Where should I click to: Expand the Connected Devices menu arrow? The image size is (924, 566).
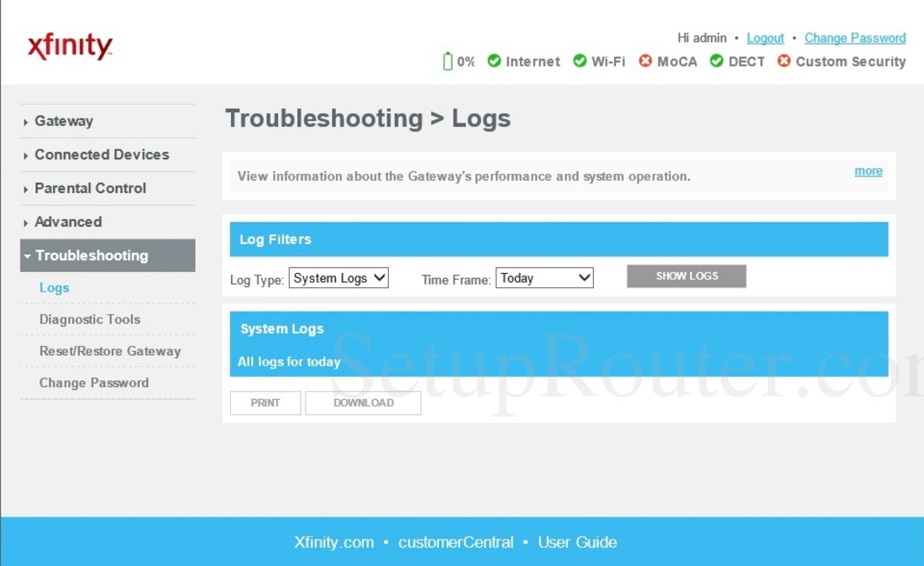(x=26, y=155)
